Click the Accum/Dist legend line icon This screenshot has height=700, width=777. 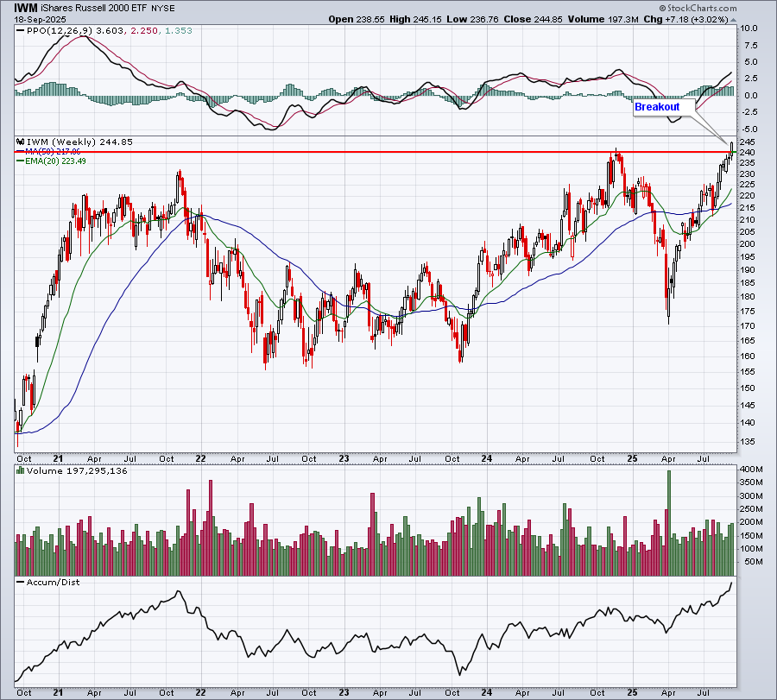[x=21, y=582]
